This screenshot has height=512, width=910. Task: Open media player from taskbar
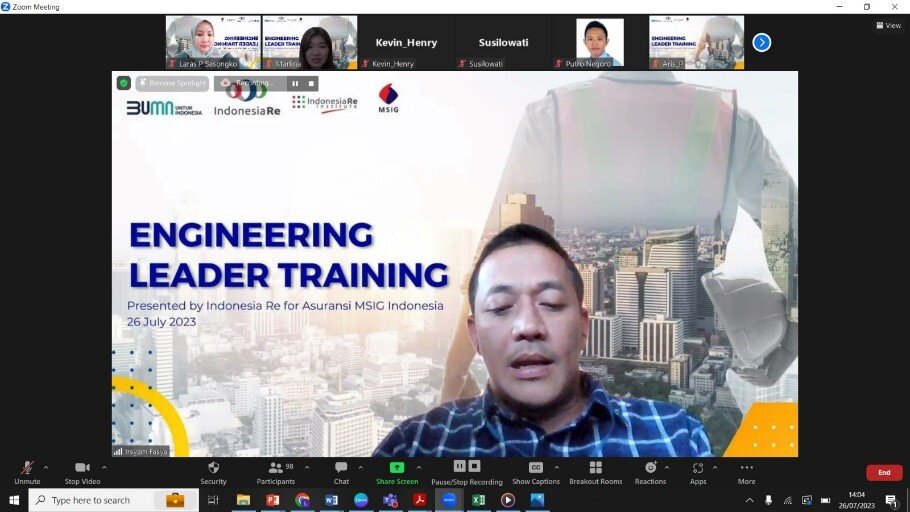(x=508, y=500)
